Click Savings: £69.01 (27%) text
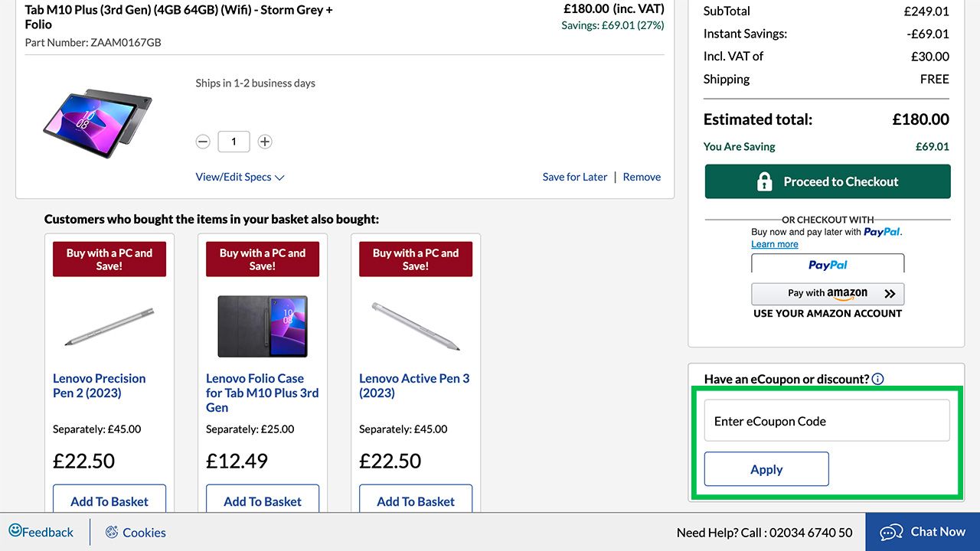 tap(612, 25)
